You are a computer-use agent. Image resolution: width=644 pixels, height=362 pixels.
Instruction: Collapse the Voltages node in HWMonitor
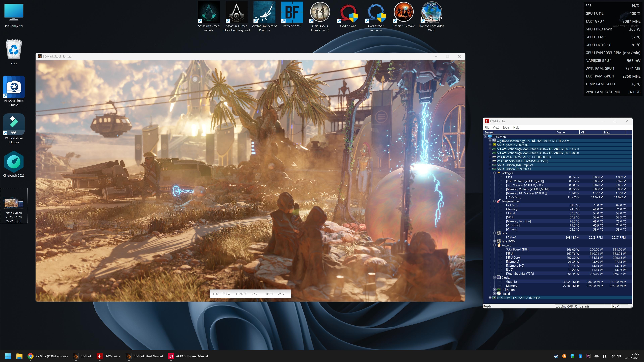[x=494, y=173]
